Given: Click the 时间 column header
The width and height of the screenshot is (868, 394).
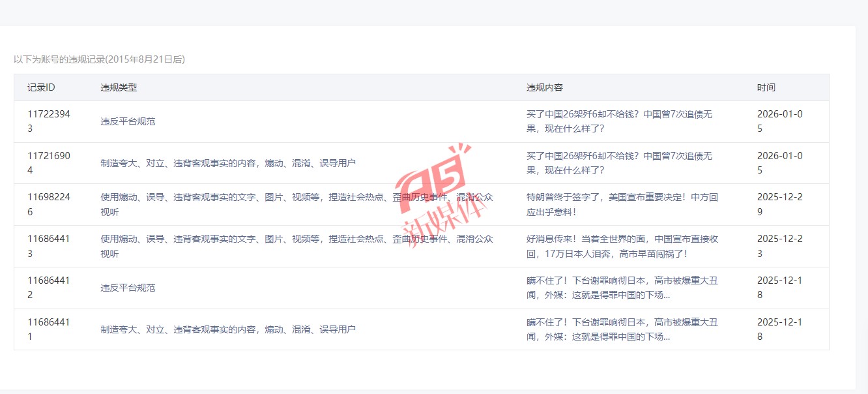Looking at the screenshot, I should coord(766,87).
